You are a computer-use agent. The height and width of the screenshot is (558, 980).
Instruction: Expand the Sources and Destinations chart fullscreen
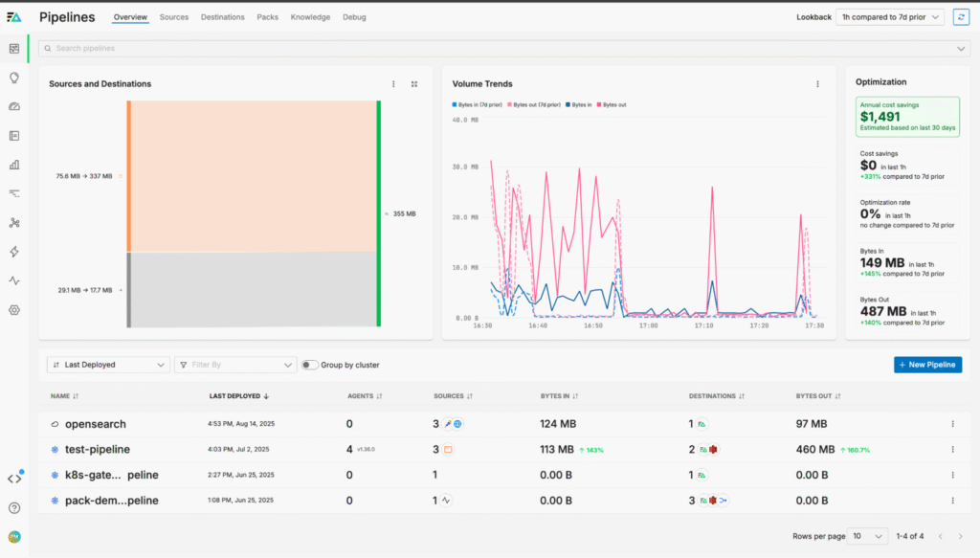(414, 84)
